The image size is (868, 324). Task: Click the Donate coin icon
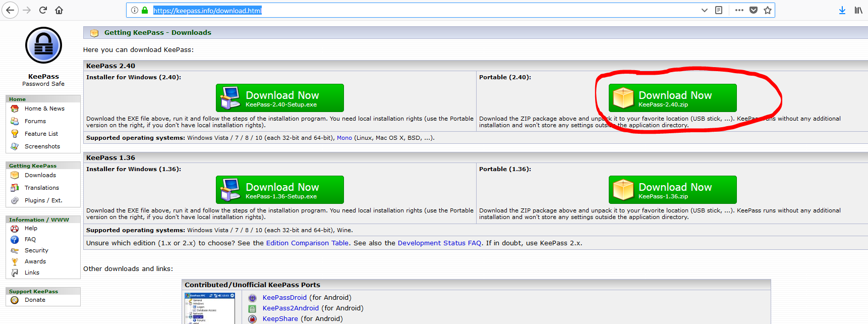[x=15, y=300]
